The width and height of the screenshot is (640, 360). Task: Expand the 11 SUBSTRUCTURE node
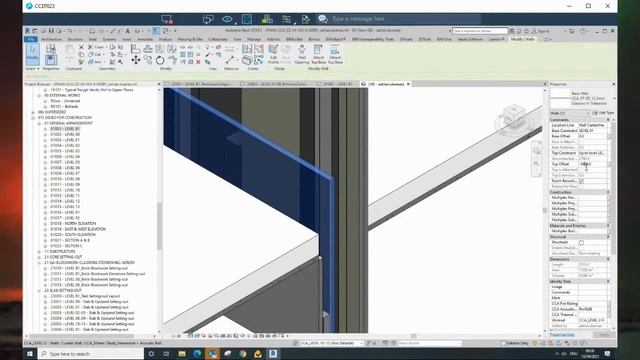[39, 251]
